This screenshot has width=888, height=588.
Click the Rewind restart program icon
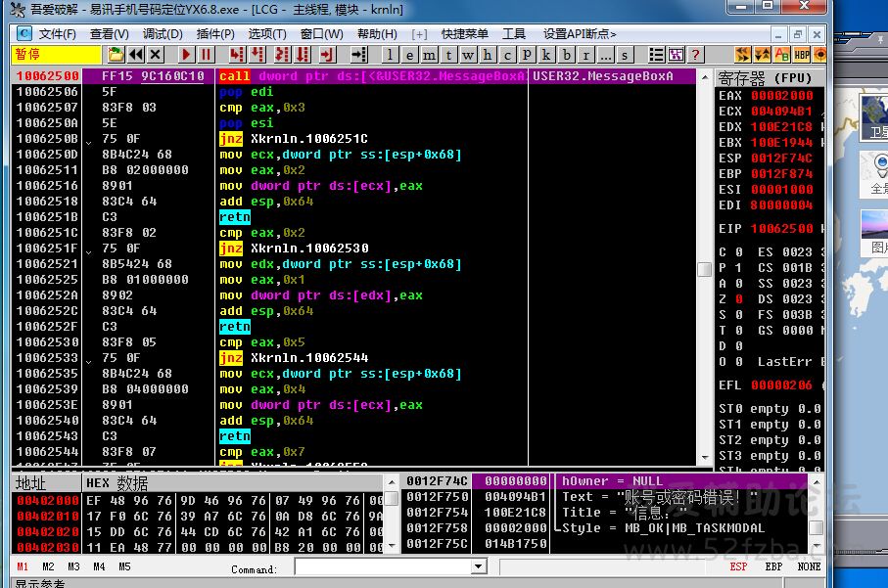click(136, 55)
